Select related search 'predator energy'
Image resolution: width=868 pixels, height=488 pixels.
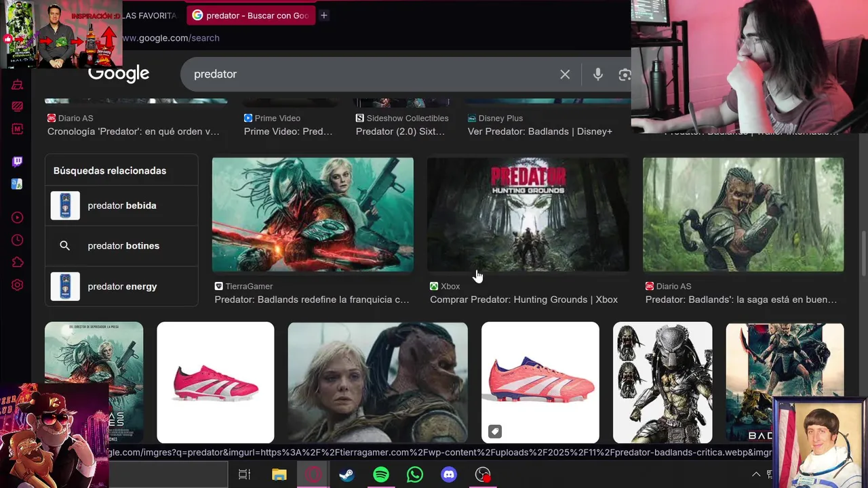[x=121, y=286]
